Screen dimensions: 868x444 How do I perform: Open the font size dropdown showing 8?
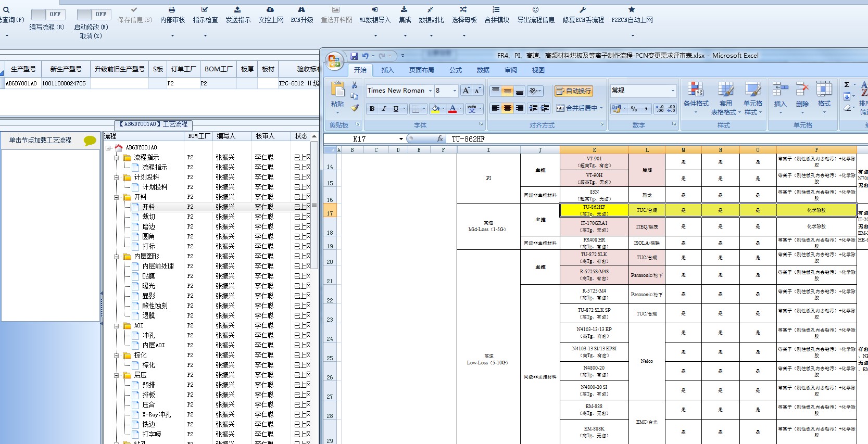[455, 91]
